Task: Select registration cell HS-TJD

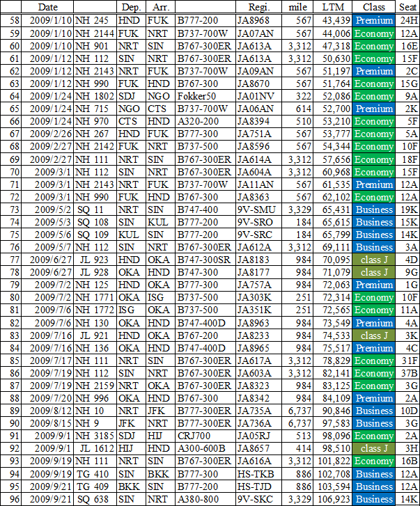Action: [x=258, y=487]
